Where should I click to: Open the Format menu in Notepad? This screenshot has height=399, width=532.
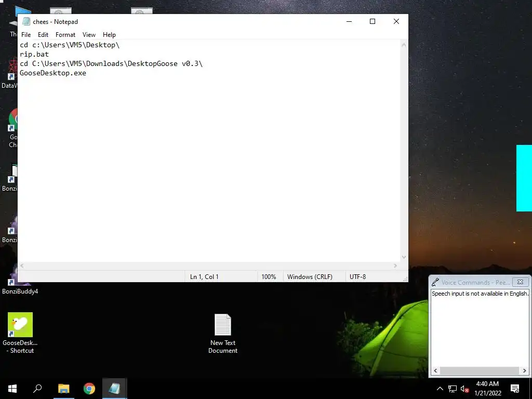coord(65,35)
